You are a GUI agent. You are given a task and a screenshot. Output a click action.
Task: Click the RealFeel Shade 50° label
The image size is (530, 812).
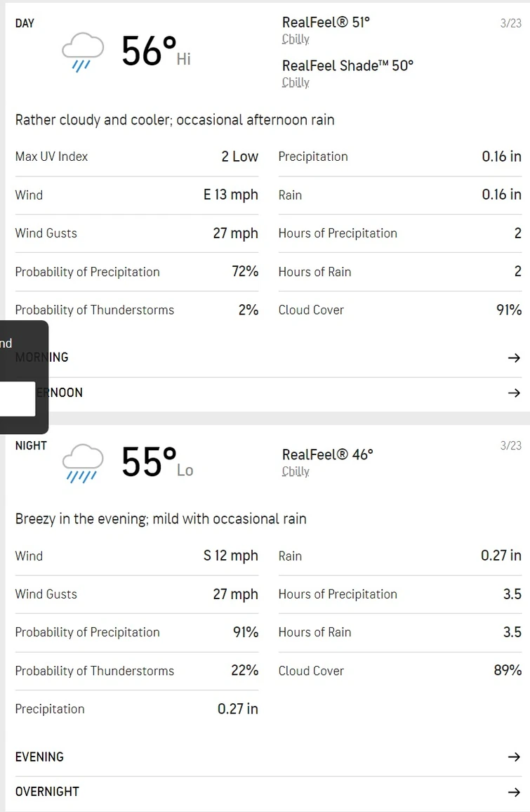point(347,65)
